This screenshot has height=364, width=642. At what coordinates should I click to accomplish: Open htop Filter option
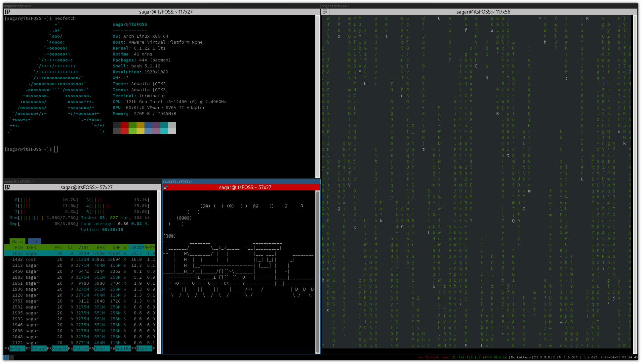81,349
